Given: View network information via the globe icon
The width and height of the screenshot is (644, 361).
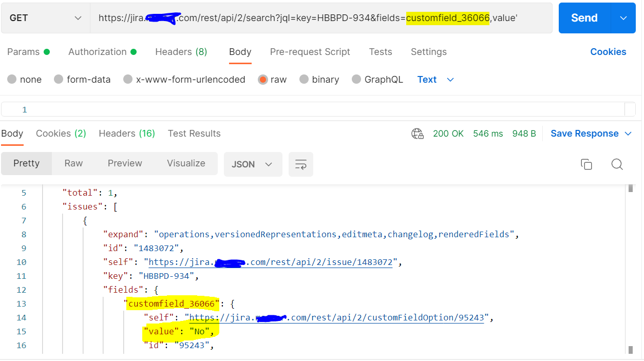Looking at the screenshot, I should click(x=417, y=134).
